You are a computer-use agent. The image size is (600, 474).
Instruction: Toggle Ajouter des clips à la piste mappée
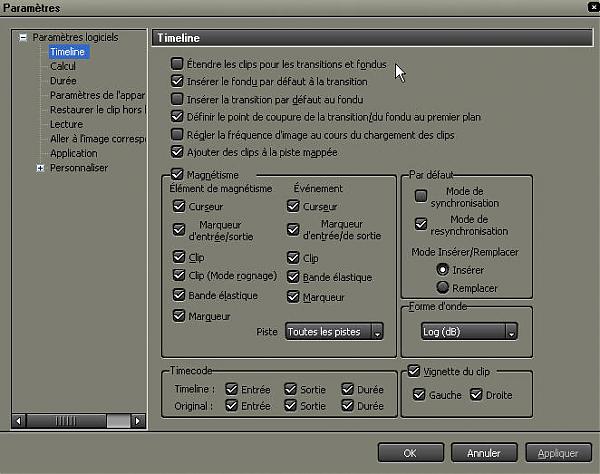tap(177, 151)
